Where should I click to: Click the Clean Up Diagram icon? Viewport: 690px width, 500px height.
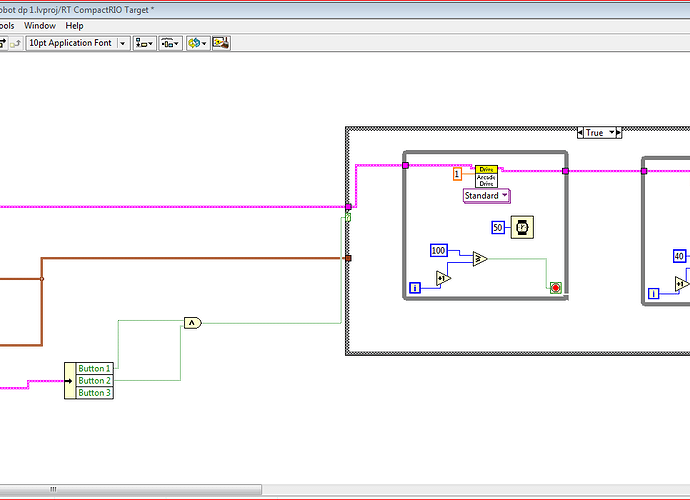(221, 43)
